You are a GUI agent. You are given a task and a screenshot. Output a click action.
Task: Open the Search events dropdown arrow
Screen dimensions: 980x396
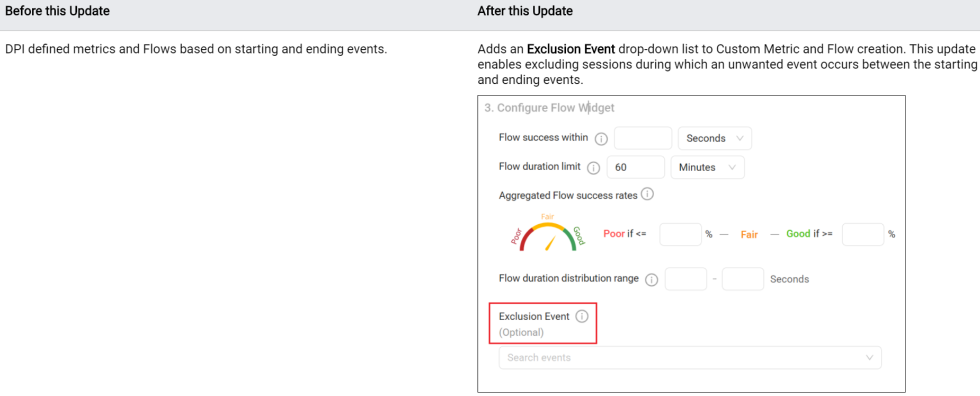(869, 358)
